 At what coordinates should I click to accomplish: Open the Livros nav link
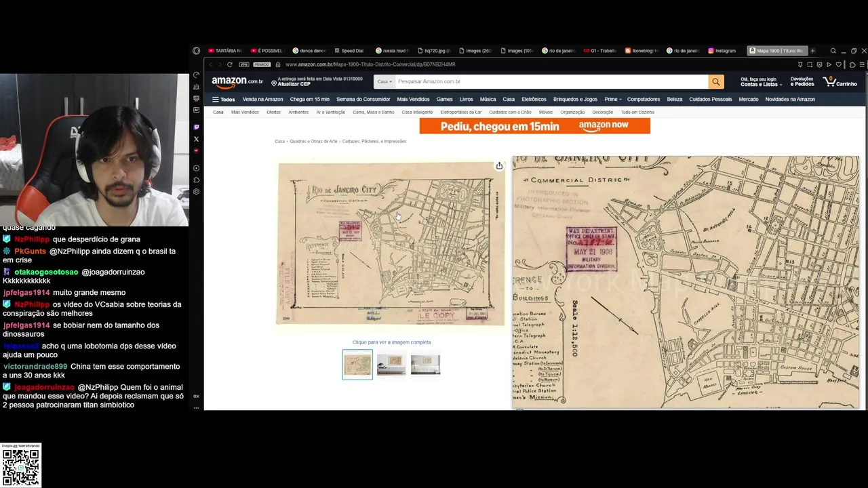[466, 100]
